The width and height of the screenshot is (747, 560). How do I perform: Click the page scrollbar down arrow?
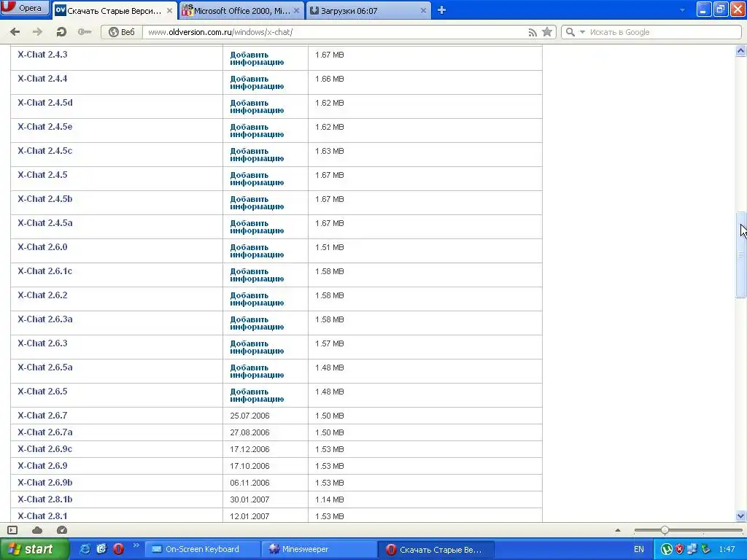coord(741,516)
